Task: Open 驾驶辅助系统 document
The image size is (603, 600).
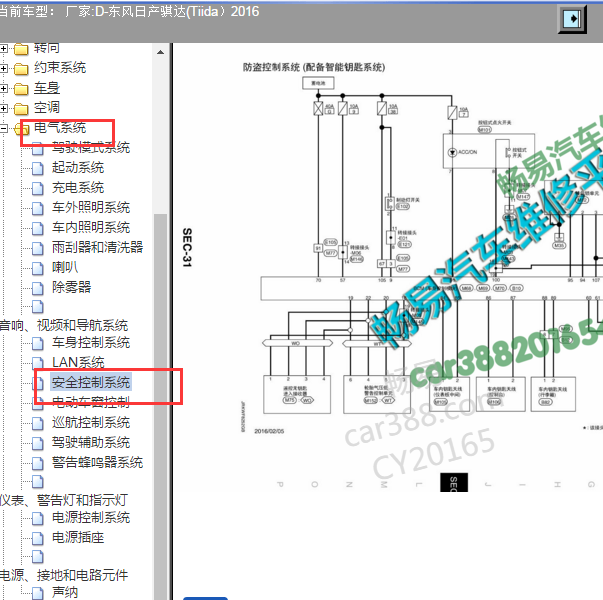Action: 91,443
